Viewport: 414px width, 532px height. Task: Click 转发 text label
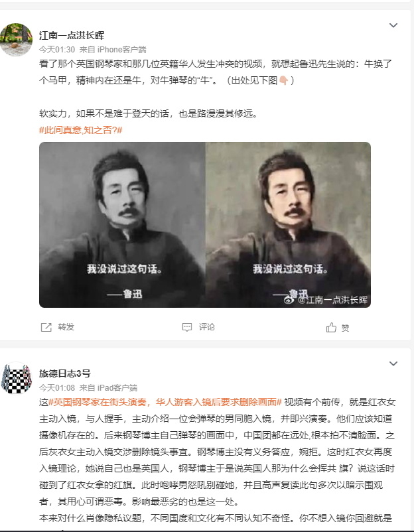coord(66,327)
